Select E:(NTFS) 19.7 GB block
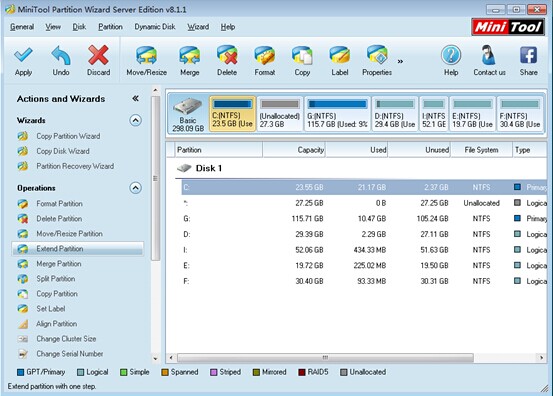The image size is (553, 396). [473, 114]
